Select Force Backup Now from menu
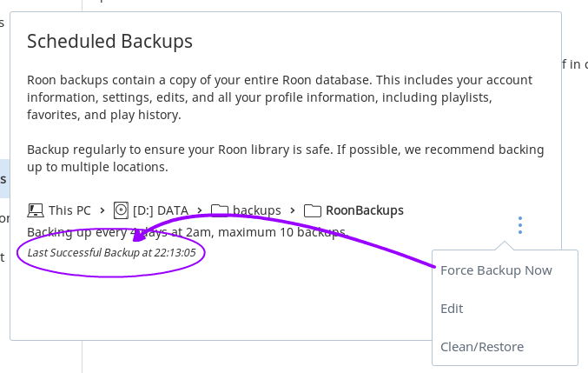 [x=496, y=270]
